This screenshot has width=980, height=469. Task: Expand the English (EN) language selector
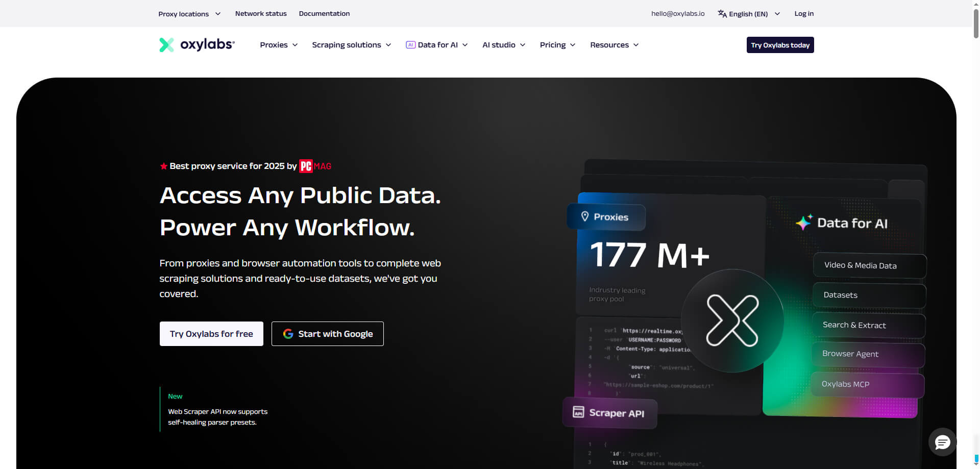click(x=748, y=14)
